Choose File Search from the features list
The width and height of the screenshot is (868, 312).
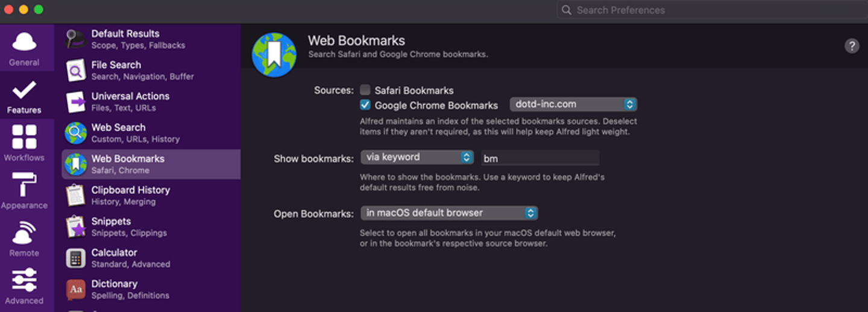pos(116,70)
